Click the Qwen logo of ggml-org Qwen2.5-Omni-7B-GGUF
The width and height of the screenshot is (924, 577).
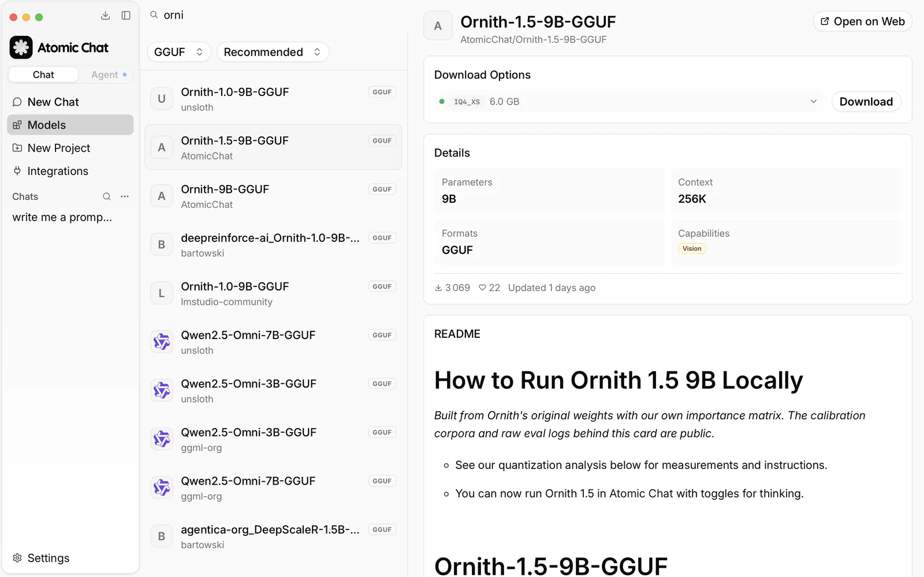[162, 487]
